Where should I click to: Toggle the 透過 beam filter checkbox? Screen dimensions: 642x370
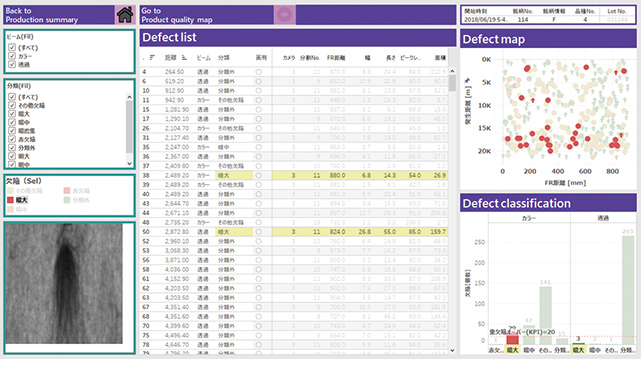(x=12, y=64)
